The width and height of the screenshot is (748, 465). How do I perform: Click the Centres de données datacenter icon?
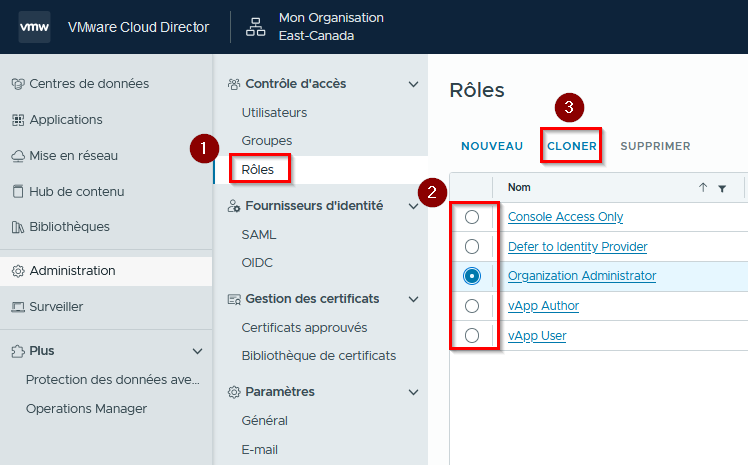(x=18, y=84)
